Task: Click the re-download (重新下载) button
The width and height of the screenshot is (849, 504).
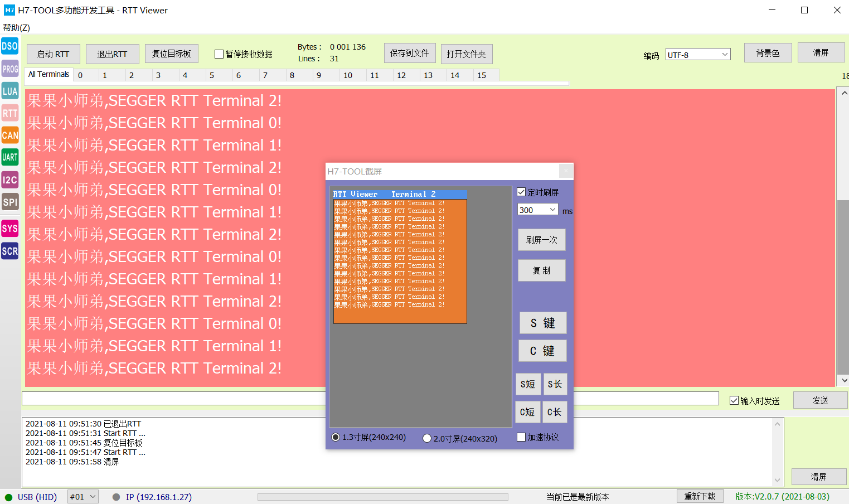Action: [700, 496]
